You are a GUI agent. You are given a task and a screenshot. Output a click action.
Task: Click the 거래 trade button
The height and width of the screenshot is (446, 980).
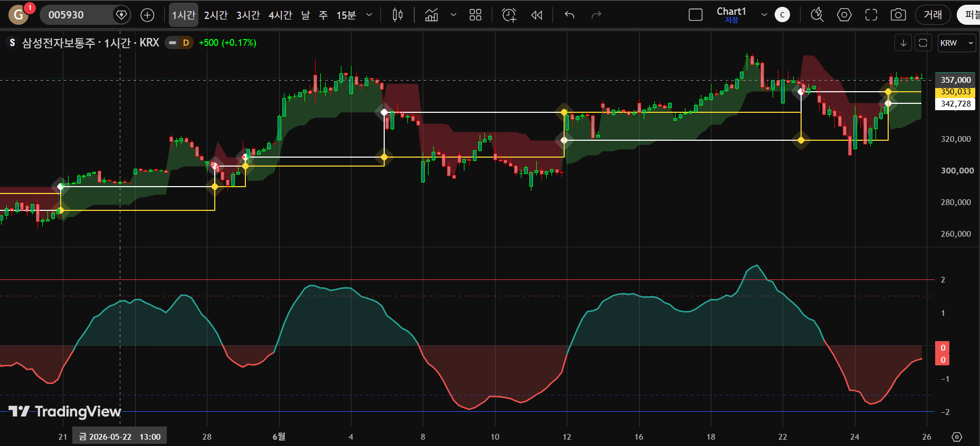[x=933, y=15]
